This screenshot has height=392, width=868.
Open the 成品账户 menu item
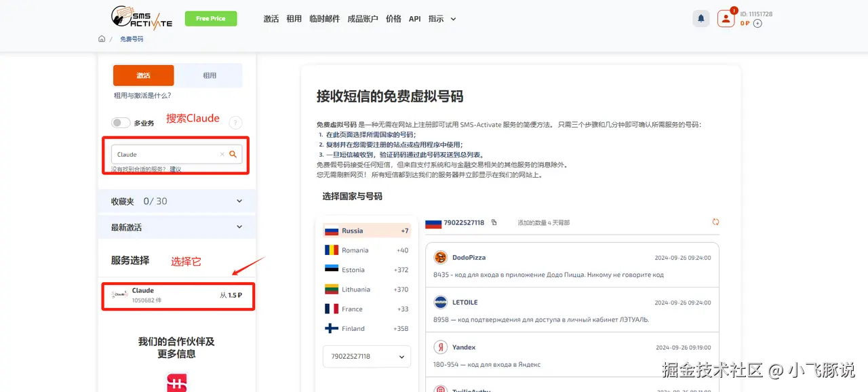[x=363, y=19]
